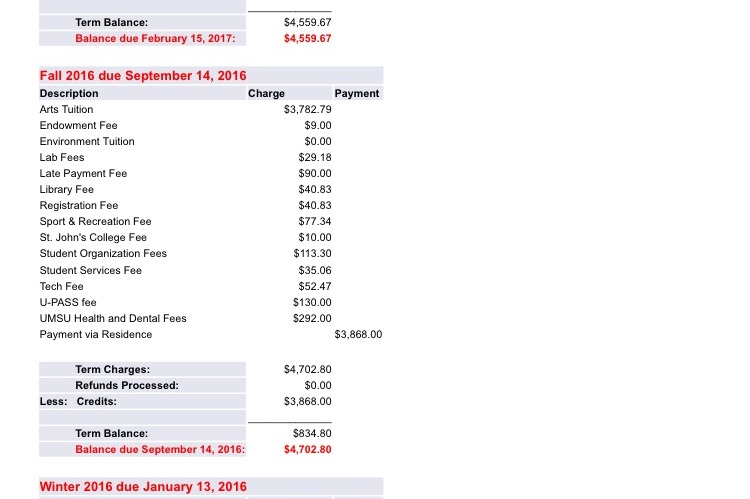Select the Student Organization Fees entry
Screen dimensions: 750x499
(x=103, y=253)
